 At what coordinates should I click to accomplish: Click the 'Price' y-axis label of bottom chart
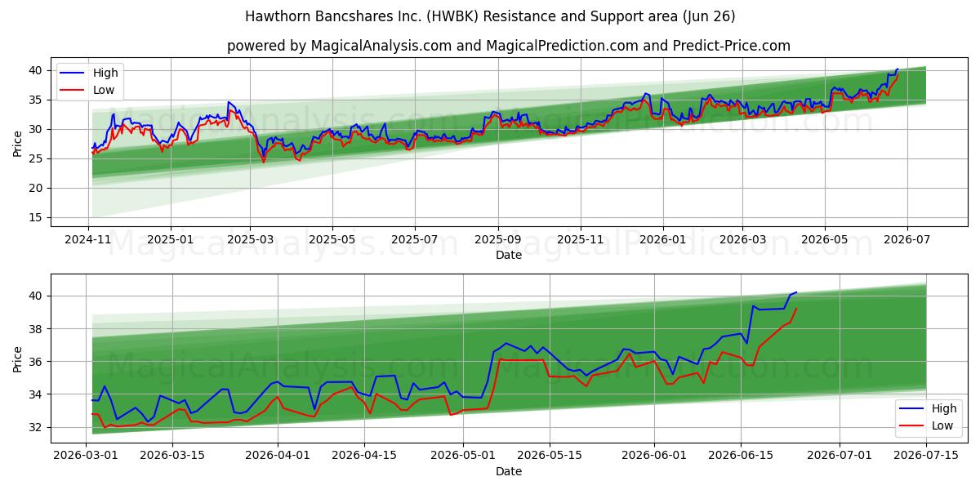[18, 359]
